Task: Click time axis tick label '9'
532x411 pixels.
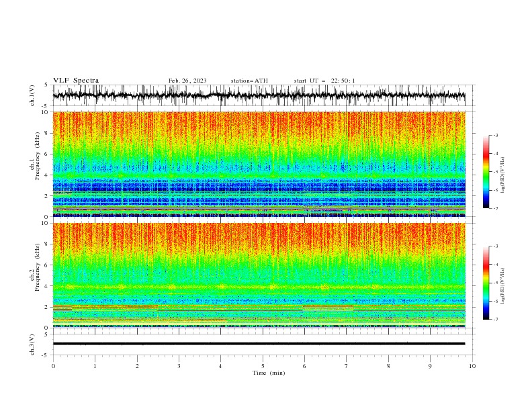Action: point(430,366)
